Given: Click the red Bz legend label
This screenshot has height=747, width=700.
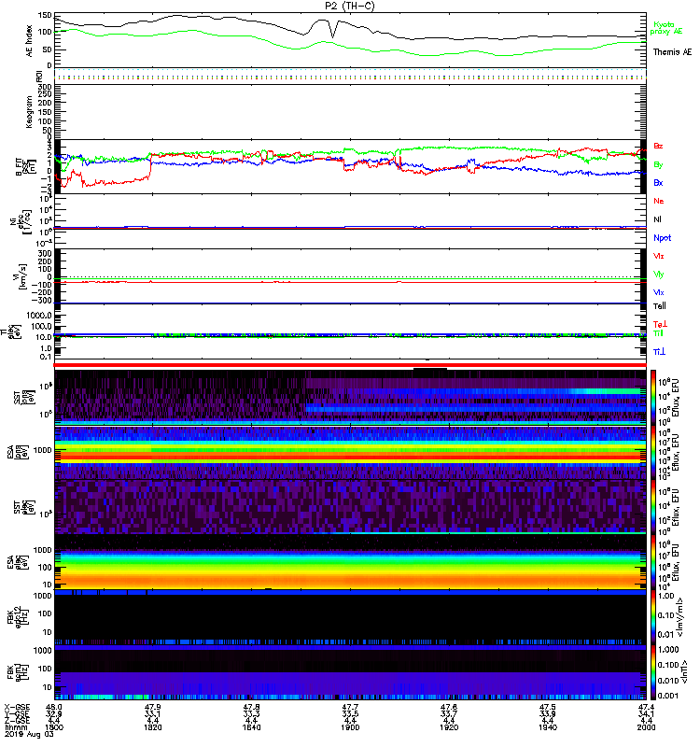Looking at the screenshot, I should [x=658, y=147].
